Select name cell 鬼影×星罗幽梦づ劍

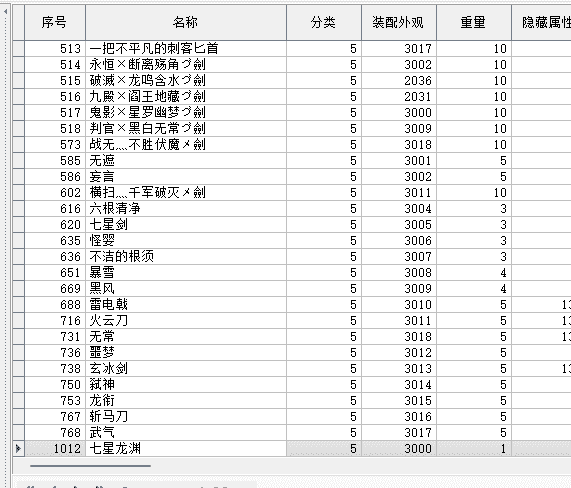[x=186, y=113]
